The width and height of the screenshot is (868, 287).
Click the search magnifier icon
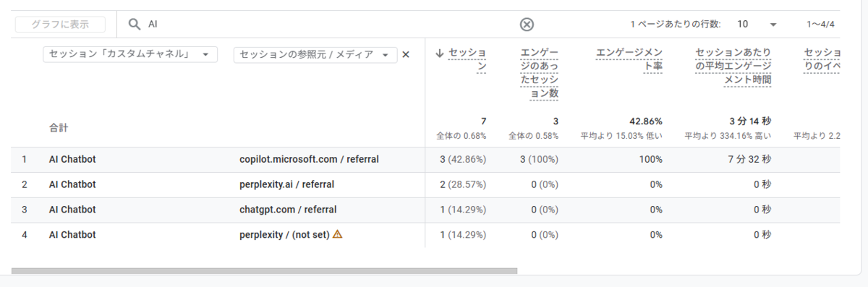tap(134, 25)
